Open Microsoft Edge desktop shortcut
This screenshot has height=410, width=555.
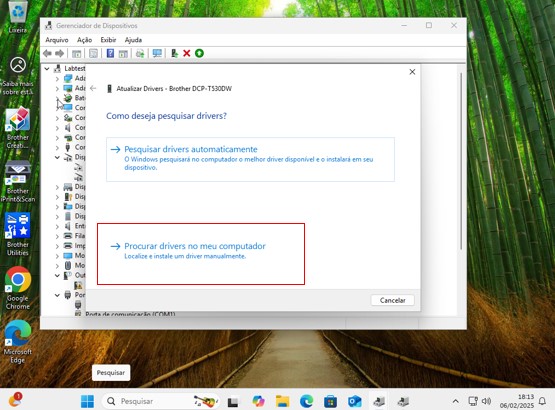click(18, 342)
